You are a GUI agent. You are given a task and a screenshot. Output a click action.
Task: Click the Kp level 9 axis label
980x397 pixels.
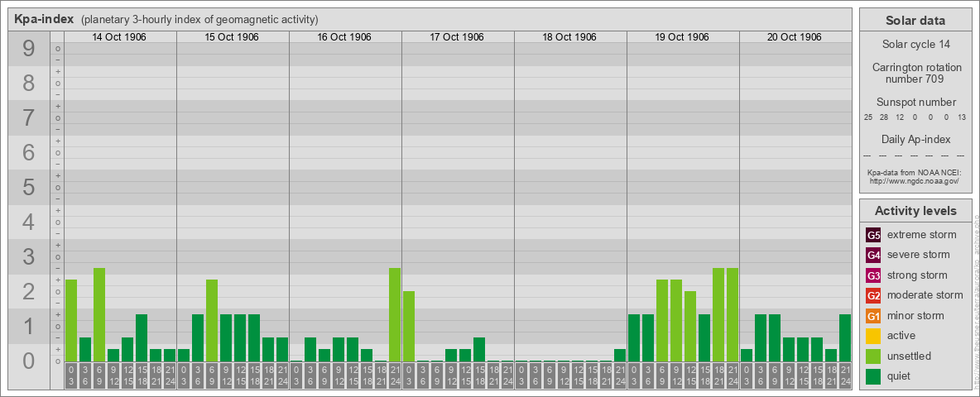click(x=29, y=50)
